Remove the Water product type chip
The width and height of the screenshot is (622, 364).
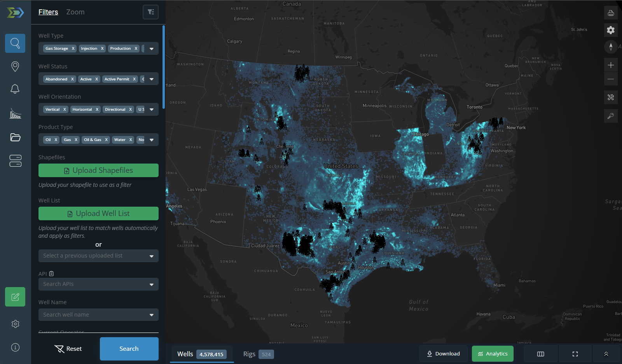pos(131,140)
